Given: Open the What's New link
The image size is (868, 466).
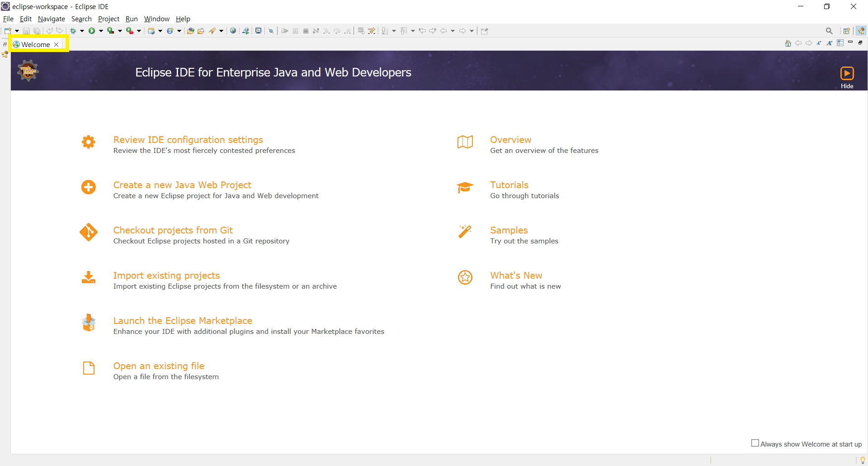Looking at the screenshot, I should coord(516,276).
